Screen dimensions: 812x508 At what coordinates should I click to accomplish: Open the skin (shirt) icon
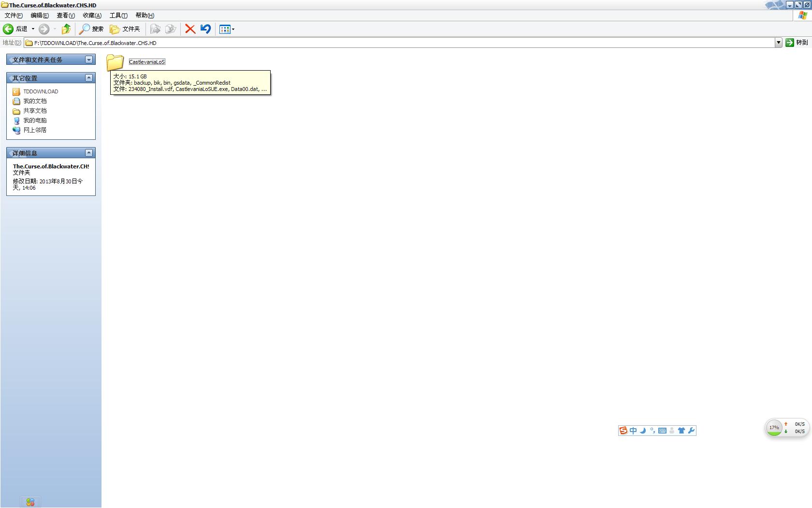(x=681, y=431)
